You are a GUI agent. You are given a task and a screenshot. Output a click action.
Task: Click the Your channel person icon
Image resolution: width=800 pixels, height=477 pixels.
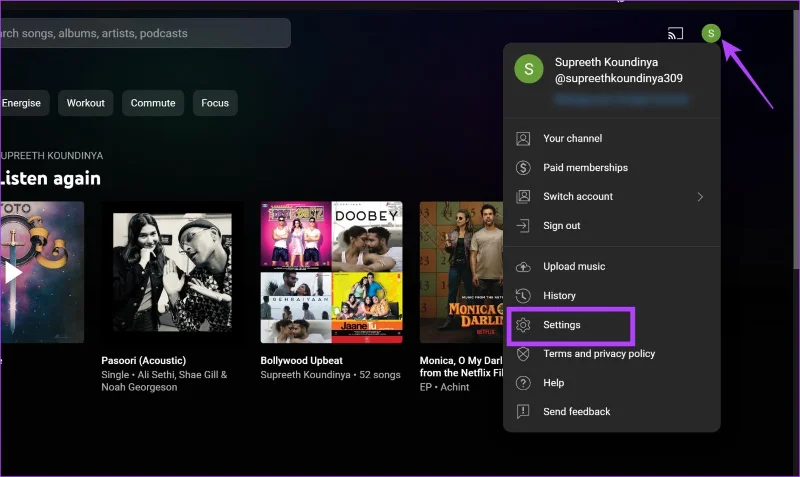pyautogui.click(x=523, y=139)
